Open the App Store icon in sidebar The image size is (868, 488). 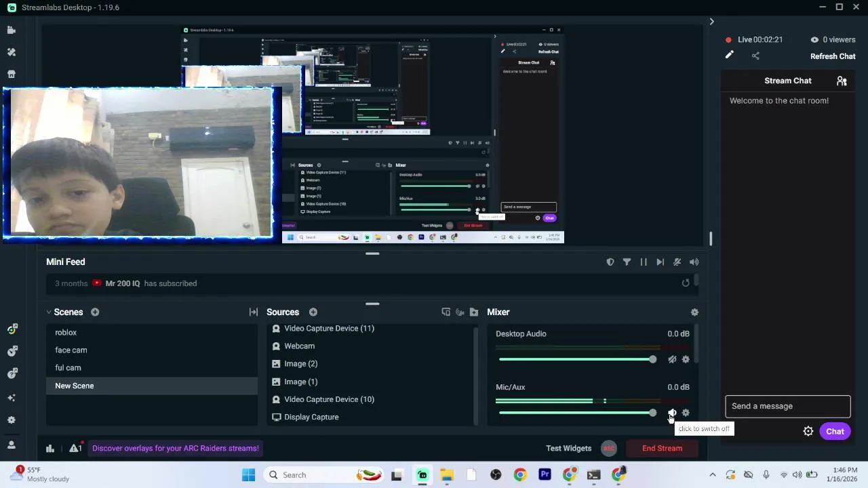click(11, 74)
